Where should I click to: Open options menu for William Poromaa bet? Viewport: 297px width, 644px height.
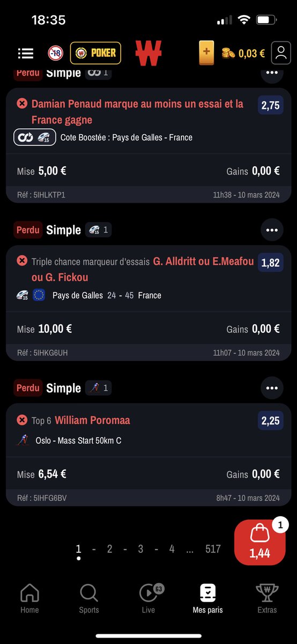(x=272, y=388)
